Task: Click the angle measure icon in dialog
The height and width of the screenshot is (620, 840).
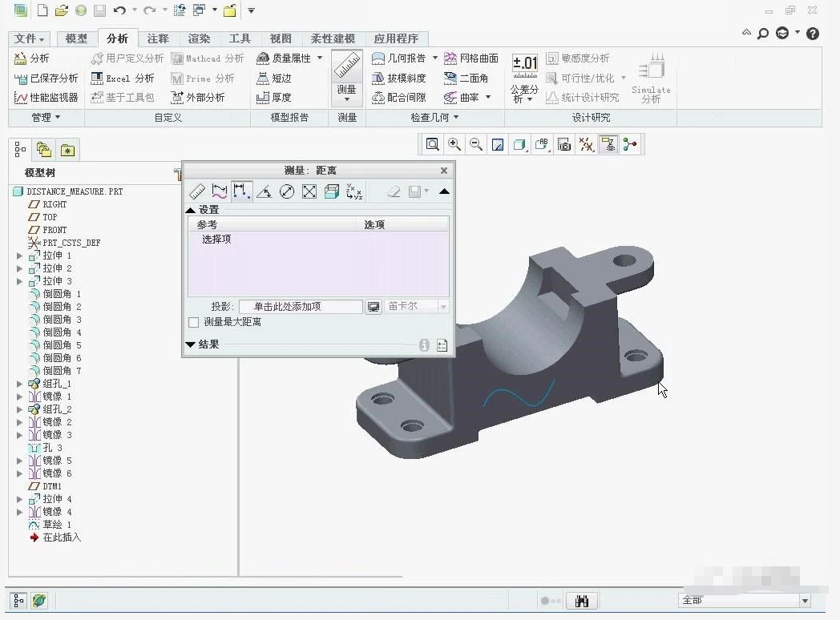Action: 265,191
